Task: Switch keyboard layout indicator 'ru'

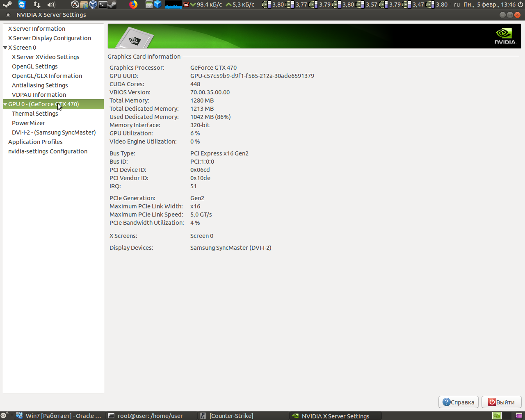Action: click(457, 5)
